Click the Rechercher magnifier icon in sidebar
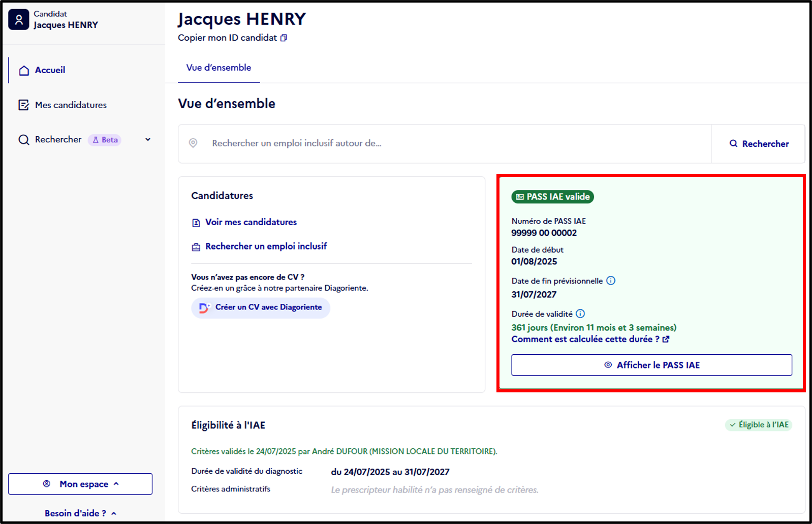Image resolution: width=812 pixels, height=524 pixels. (24, 139)
